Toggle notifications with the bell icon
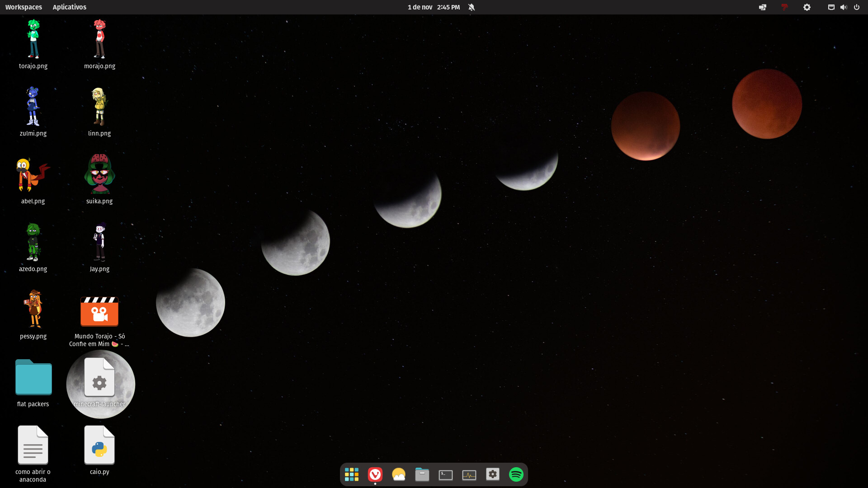 (x=472, y=7)
